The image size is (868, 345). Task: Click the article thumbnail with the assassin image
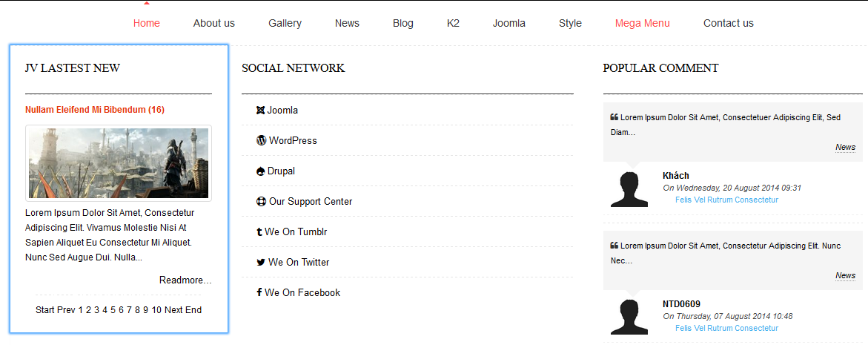(119, 163)
